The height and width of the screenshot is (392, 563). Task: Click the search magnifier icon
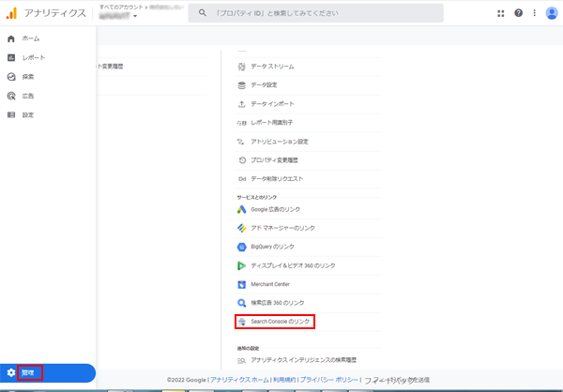pos(203,13)
